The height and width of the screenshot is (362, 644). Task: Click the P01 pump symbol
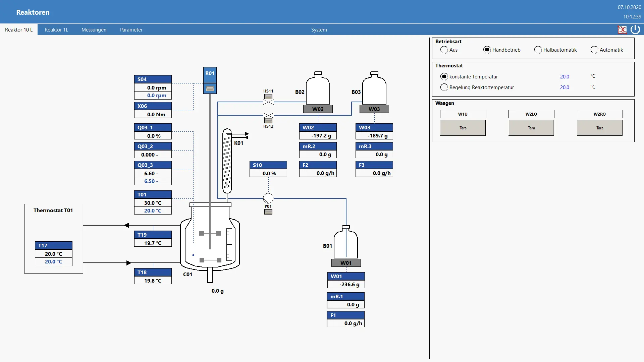pyautogui.click(x=268, y=198)
